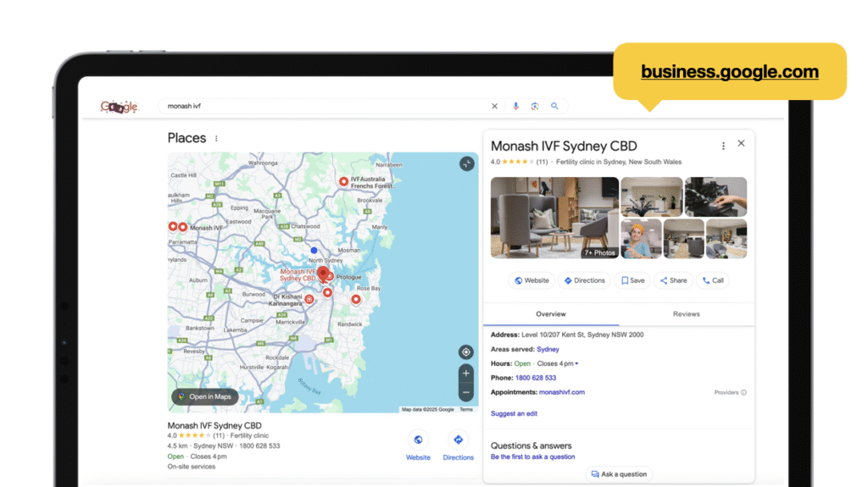Expand the business hours dropdown arrow

(577, 364)
